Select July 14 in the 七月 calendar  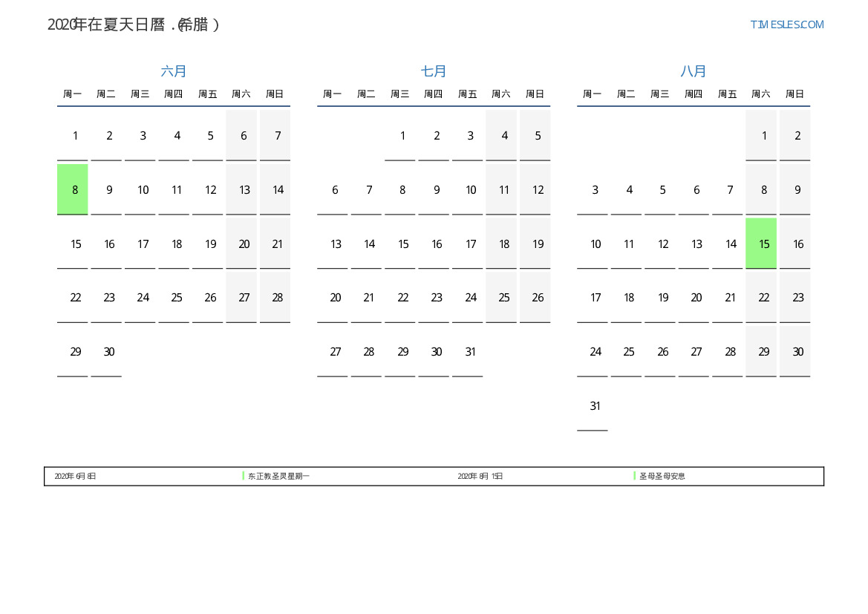click(x=366, y=244)
